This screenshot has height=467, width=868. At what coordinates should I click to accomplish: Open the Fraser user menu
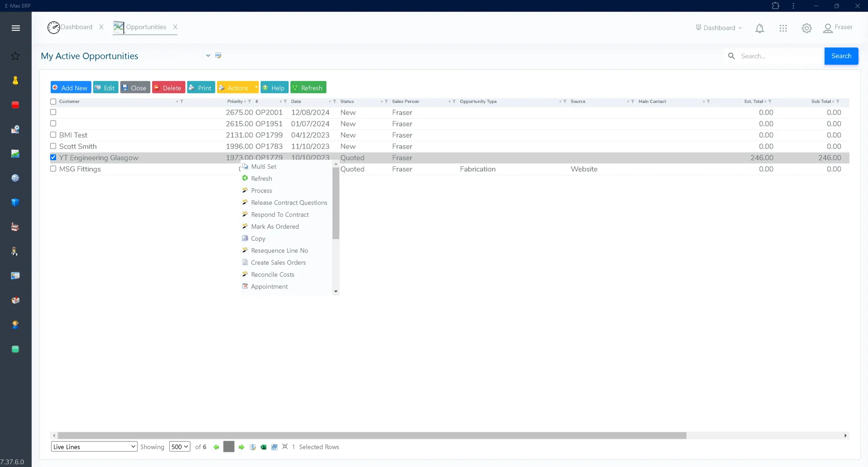(838, 28)
